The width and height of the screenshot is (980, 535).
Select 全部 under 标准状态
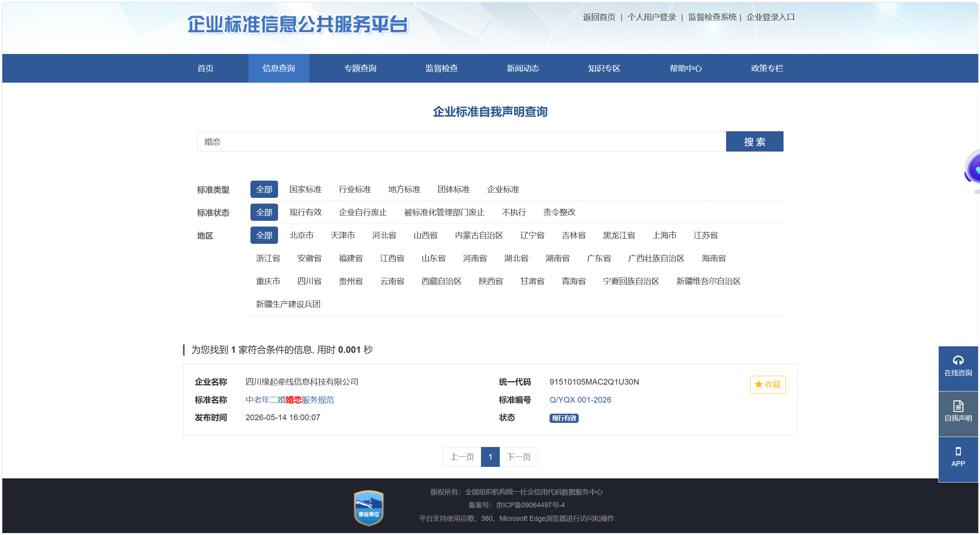[264, 212]
